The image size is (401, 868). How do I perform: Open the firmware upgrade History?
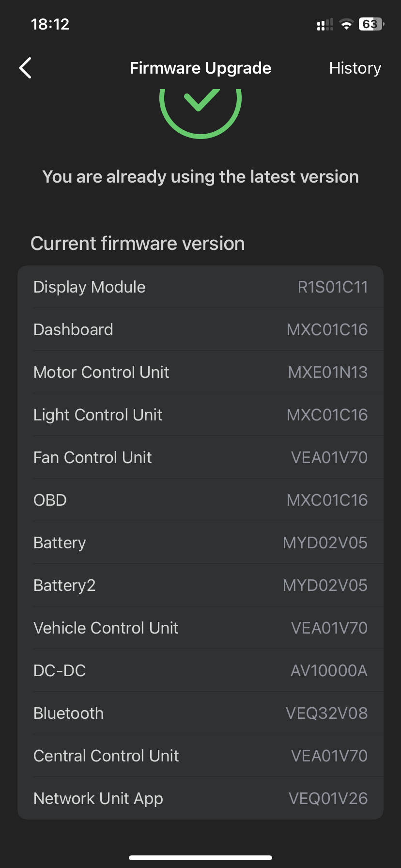click(355, 68)
